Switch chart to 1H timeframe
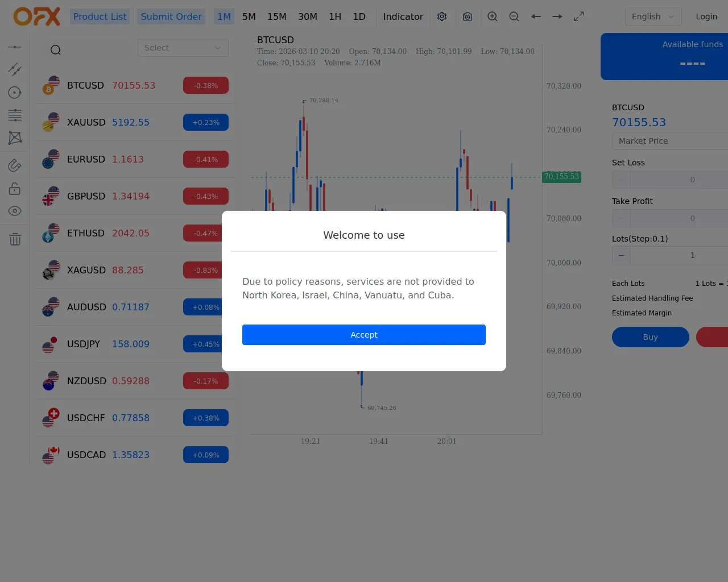 coord(335,16)
